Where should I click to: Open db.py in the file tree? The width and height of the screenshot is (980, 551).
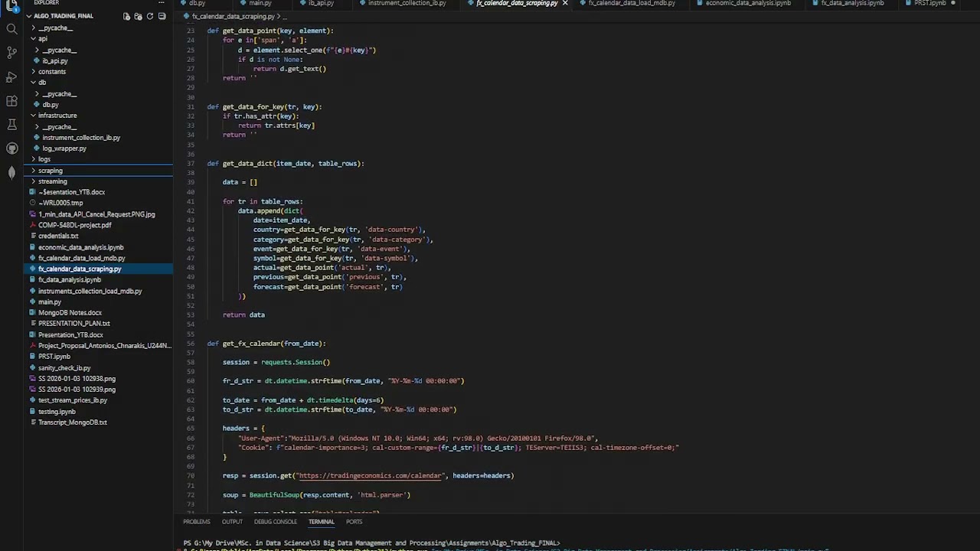pyautogui.click(x=51, y=105)
